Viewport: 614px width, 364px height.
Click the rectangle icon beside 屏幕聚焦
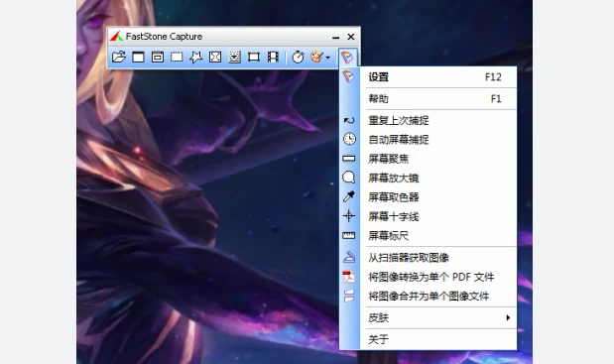[349, 159]
